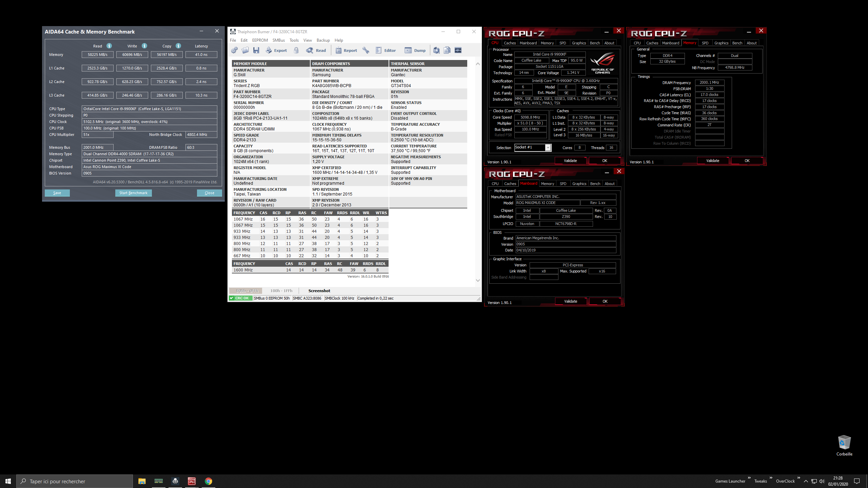Click the Windows search box in taskbar
Screen dimensions: 868x488
[x=75, y=481]
